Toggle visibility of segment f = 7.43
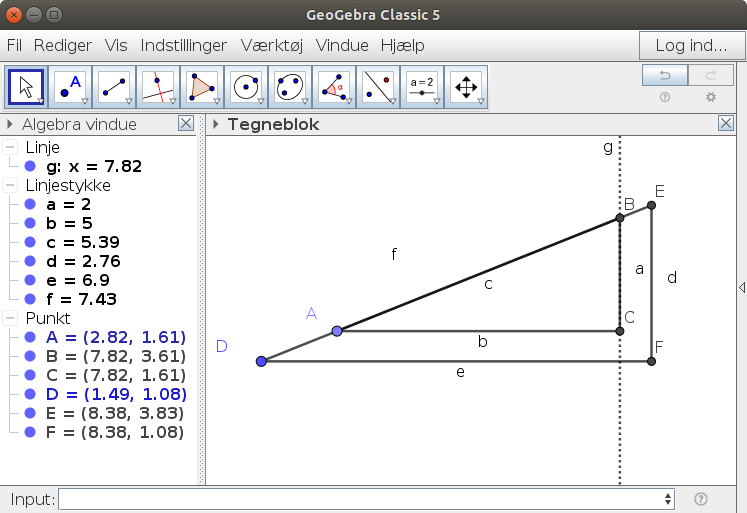Screen dimensions: 747x513 click(30, 299)
